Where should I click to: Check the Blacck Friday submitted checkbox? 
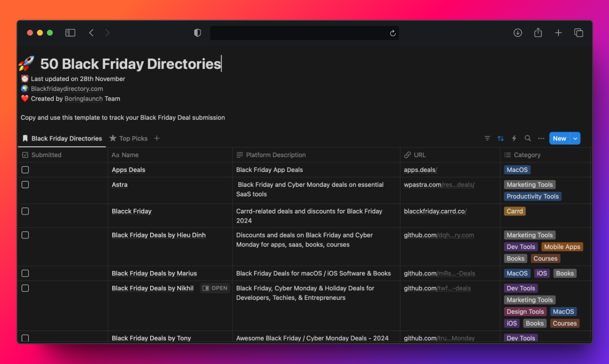click(25, 211)
